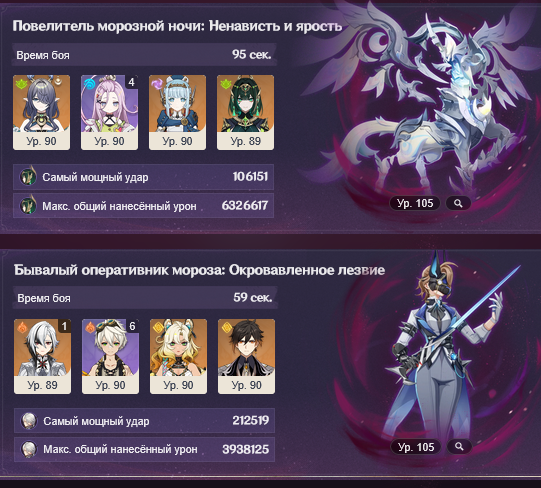Select the white-and-black-haired character card with badge 1
This screenshot has width=541, height=488.
42,356
